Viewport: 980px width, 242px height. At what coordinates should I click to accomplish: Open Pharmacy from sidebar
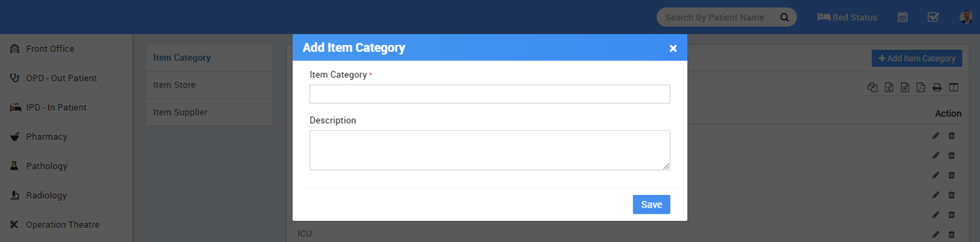point(47,137)
